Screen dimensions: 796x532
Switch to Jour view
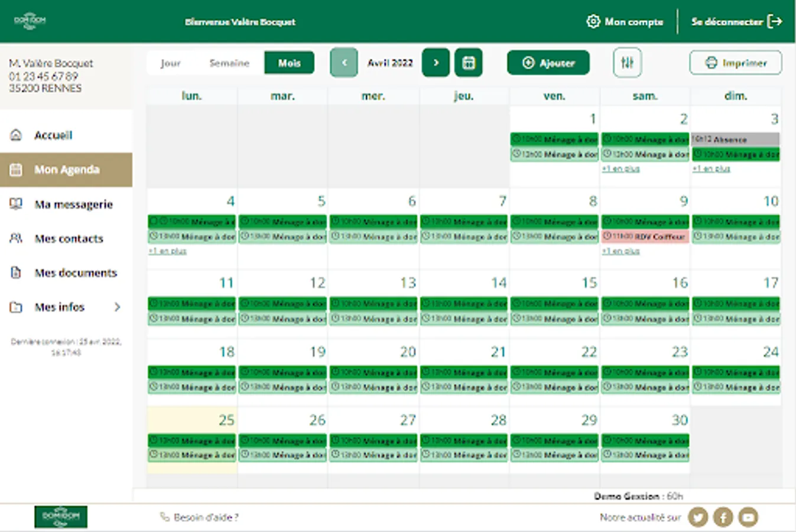[171, 63]
